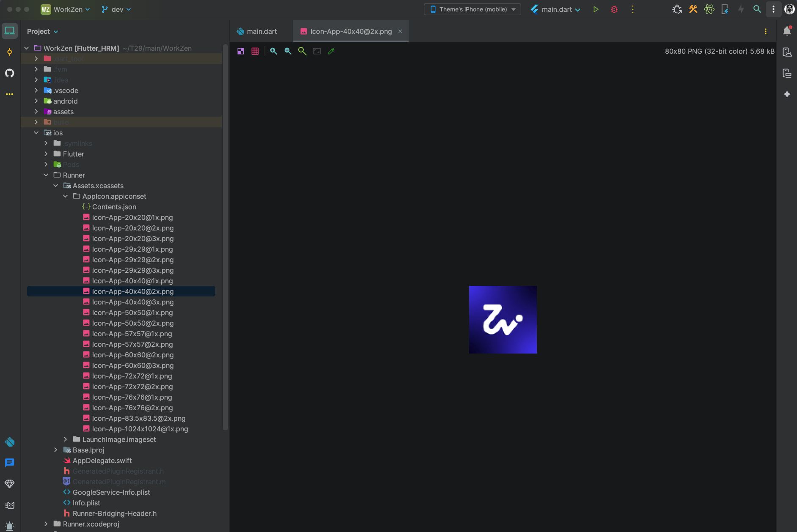Click the React atom icon in the toolbar
The height and width of the screenshot is (532, 797).
point(709,9)
